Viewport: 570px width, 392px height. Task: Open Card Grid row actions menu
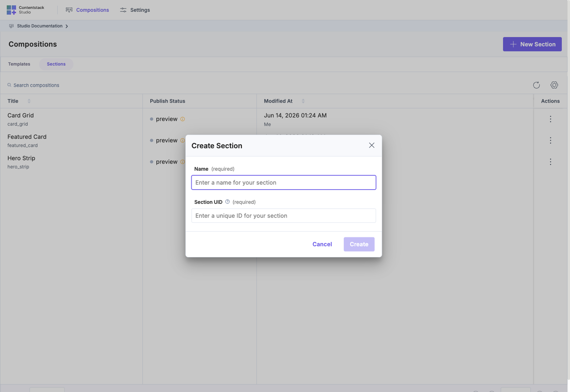[550, 119]
